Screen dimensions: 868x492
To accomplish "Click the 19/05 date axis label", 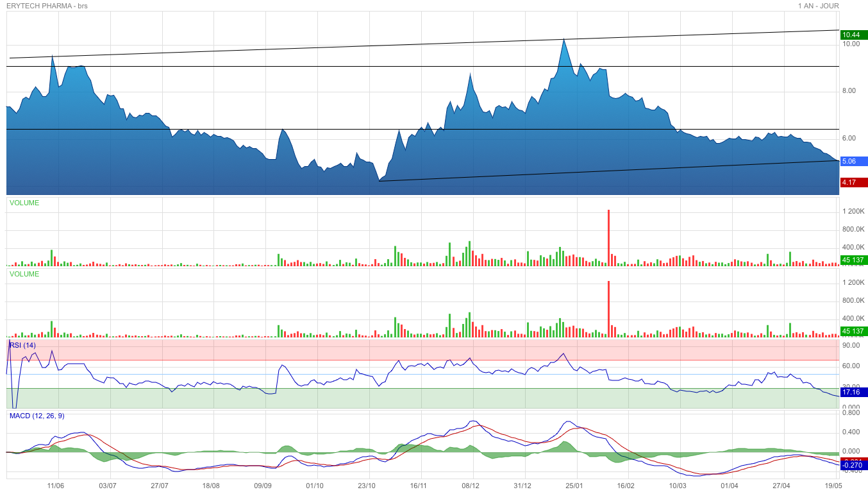I will point(833,486).
